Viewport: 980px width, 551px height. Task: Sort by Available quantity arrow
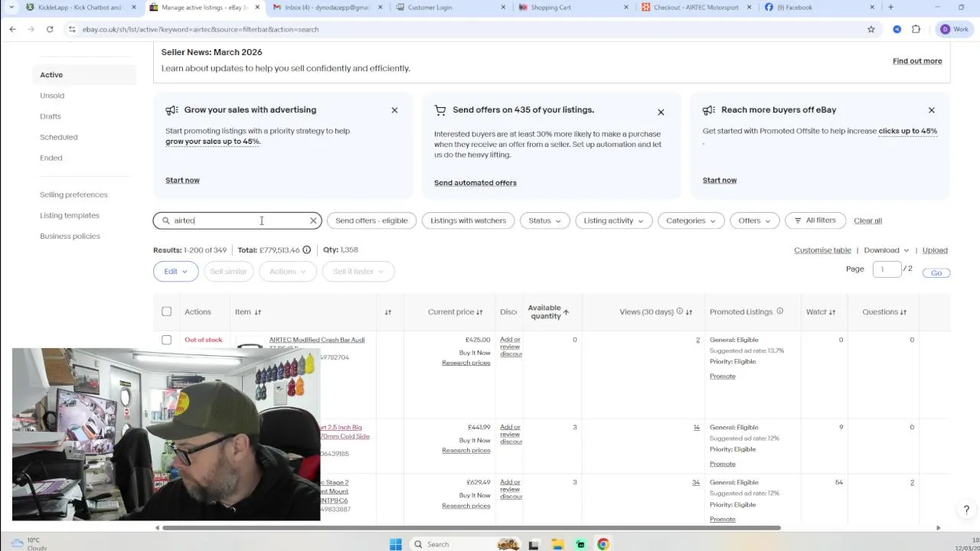pyautogui.click(x=566, y=312)
